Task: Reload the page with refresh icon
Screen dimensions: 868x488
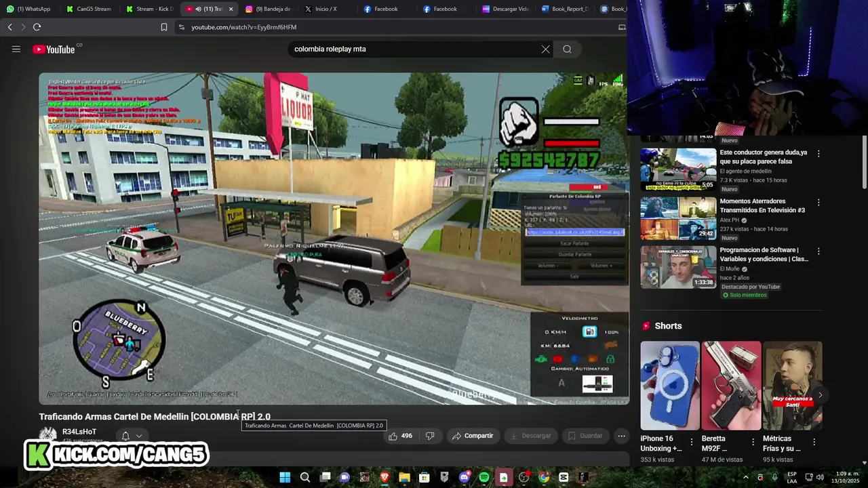Action: click(37, 27)
